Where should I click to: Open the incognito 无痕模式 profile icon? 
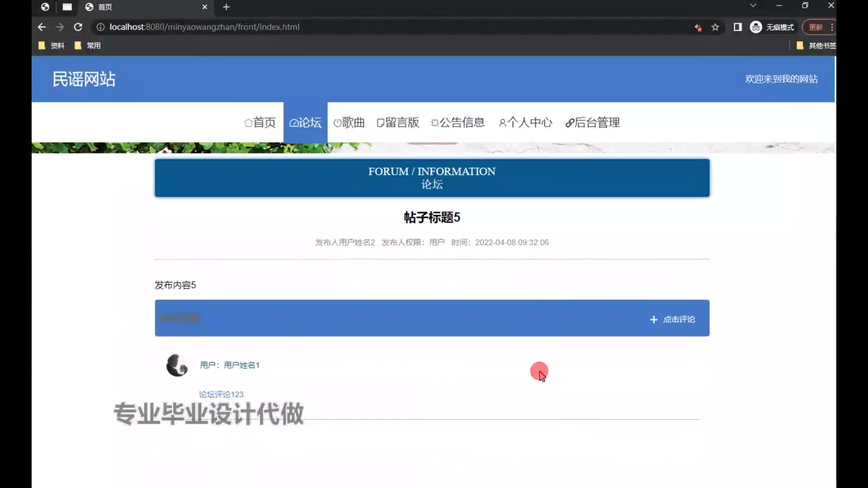pos(756,27)
